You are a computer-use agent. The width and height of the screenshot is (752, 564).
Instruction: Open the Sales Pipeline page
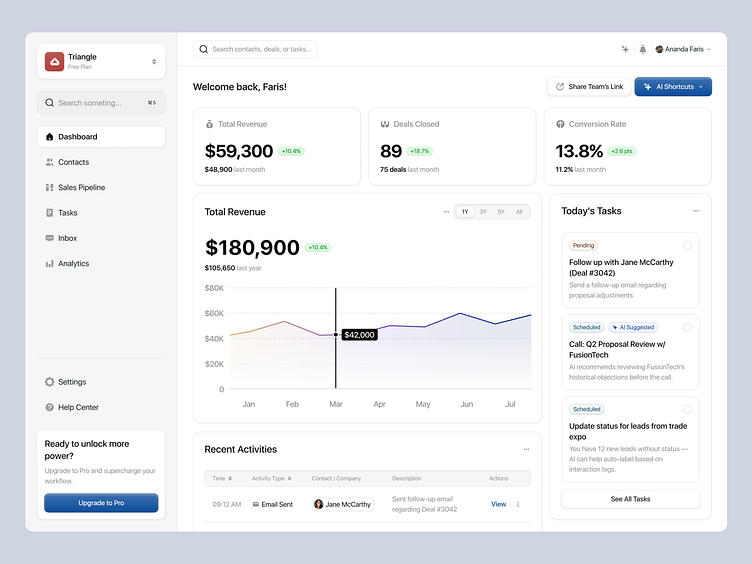pos(81,187)
